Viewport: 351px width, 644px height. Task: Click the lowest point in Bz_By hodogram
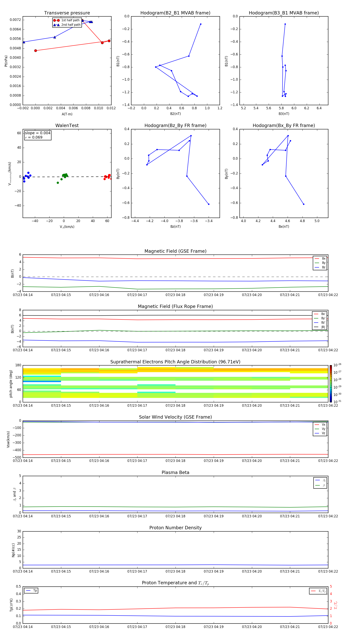pos(209,204)
